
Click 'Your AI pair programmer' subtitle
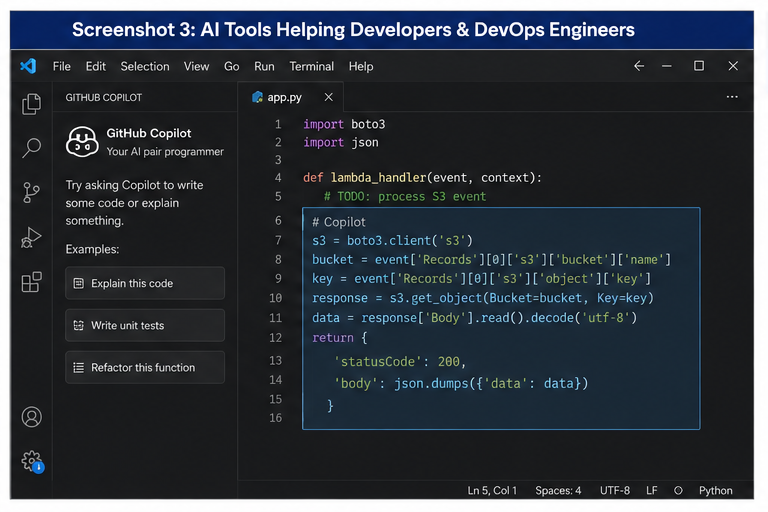pos(165,151)
